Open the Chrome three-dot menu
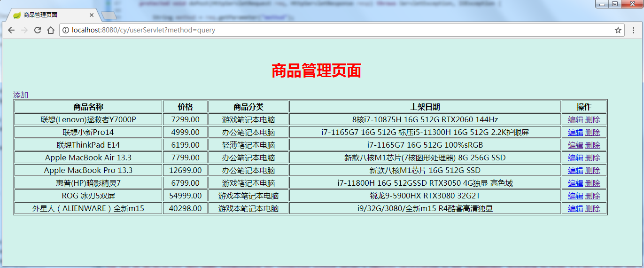 633,30
